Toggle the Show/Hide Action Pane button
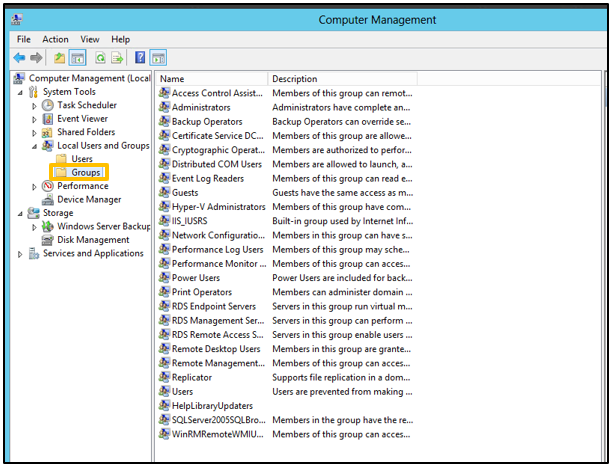Image resolution: width=612 pixels, height=467 pixels. (158, 58)
